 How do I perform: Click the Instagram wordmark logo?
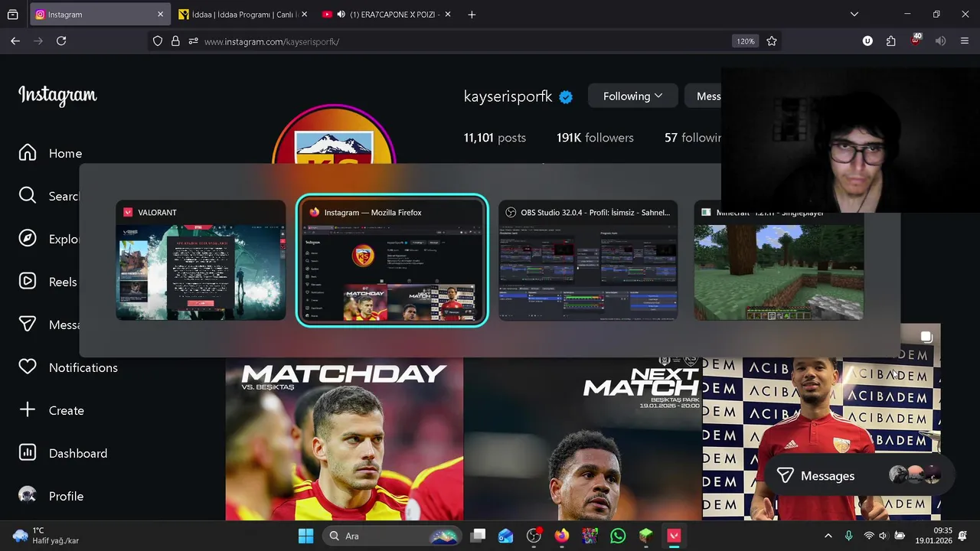(x=57, y=96)
